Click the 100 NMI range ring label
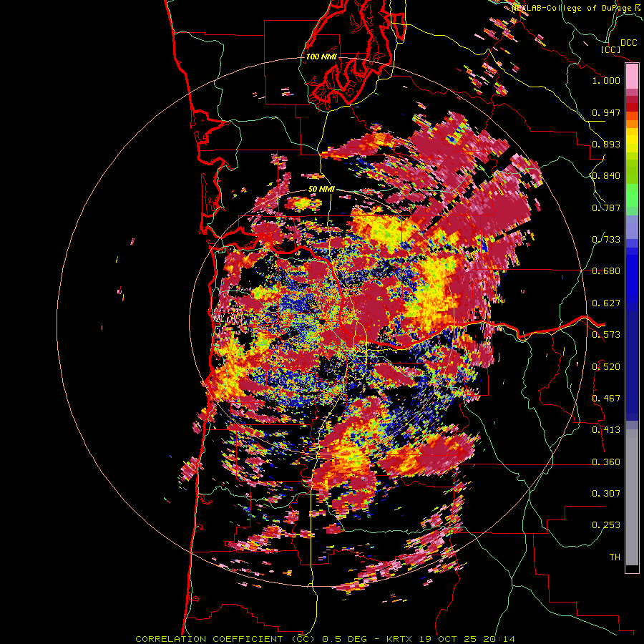This screenshot has height=644, width=644. (x=321, y=57)
